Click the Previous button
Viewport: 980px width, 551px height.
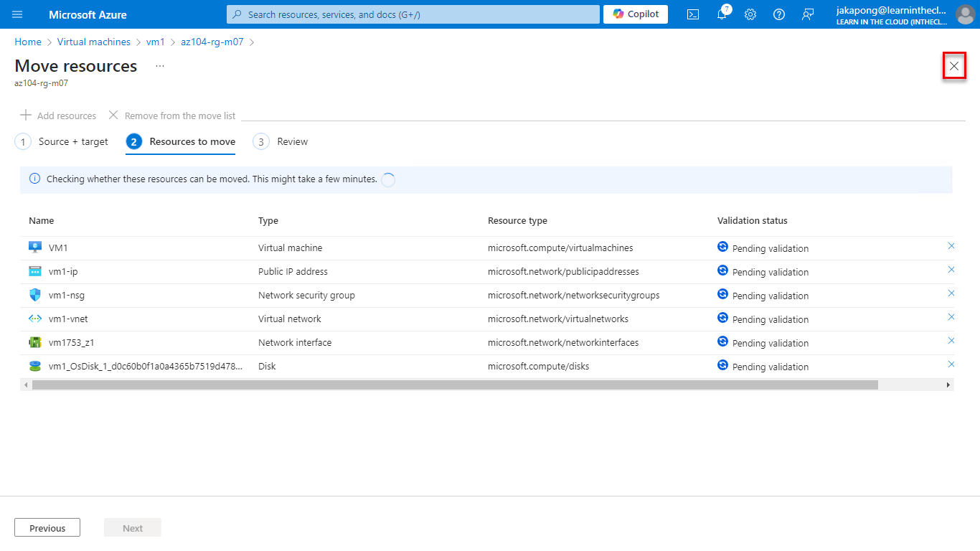(47, 528)
